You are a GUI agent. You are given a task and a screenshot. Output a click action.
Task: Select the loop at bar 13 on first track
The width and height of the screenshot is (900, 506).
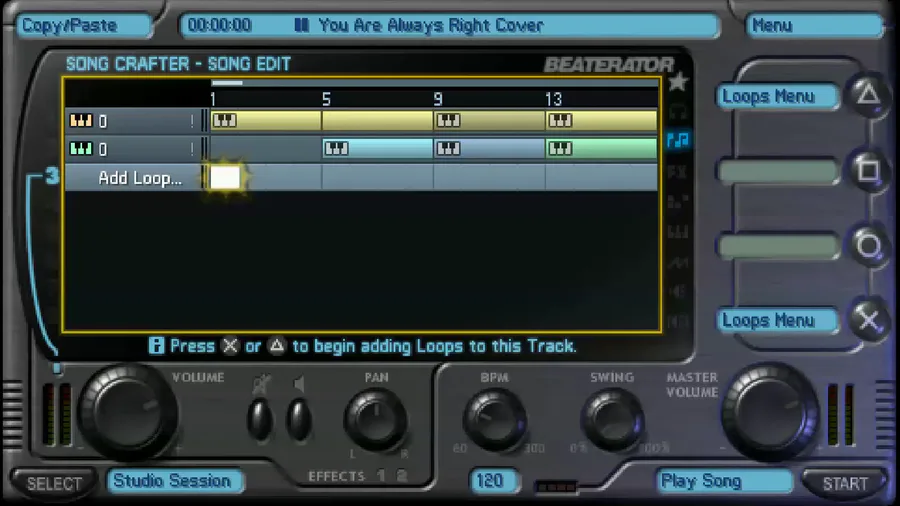coord(601,120)
